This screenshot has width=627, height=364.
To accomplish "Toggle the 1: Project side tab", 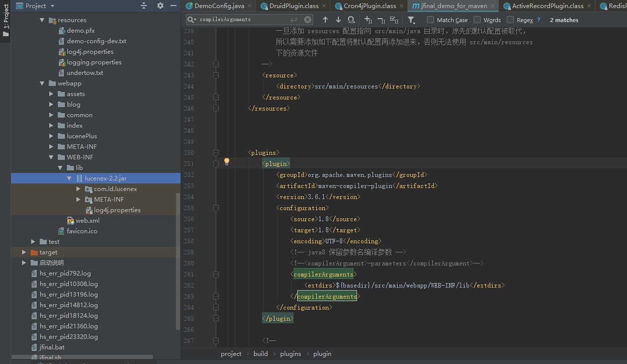I will tap(6, 21).
